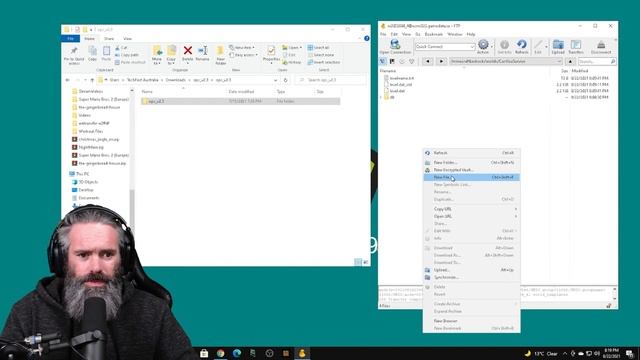
Task: Click Invert selection in Explorer ribbon
Action: click(x=324, y=62)
